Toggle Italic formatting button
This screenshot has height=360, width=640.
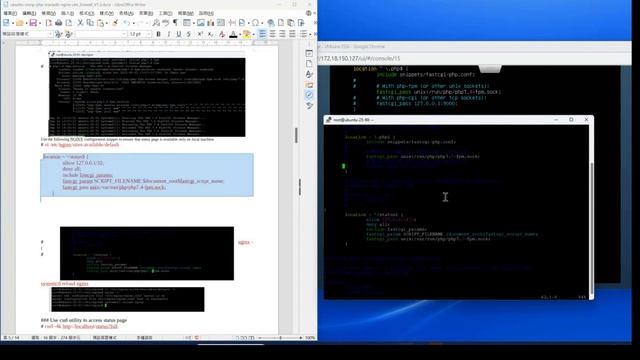pyautogui.click(x=169, y=34)
